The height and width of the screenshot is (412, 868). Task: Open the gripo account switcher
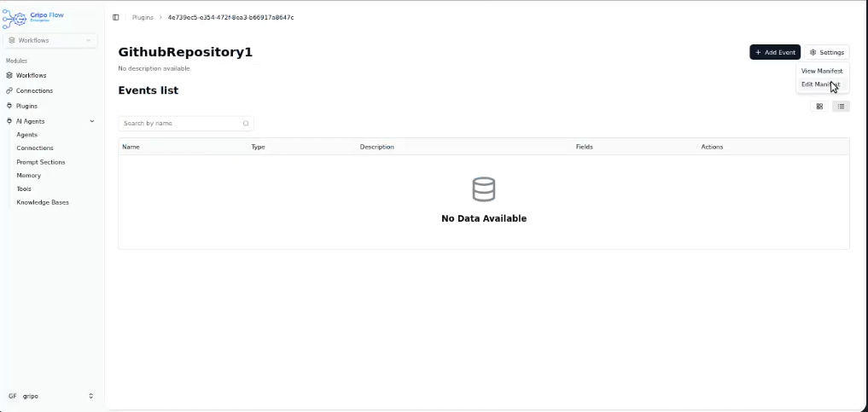pyautogui.click(x=50, y=396)
